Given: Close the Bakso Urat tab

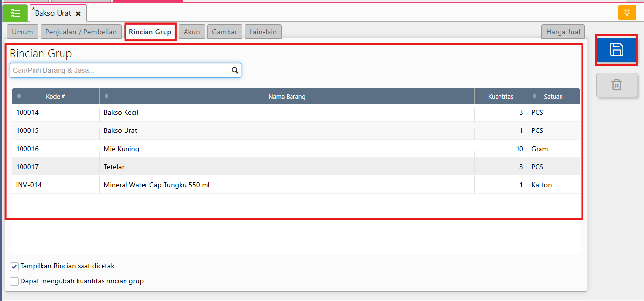Looking at the screenshot, I should [78, 14].
